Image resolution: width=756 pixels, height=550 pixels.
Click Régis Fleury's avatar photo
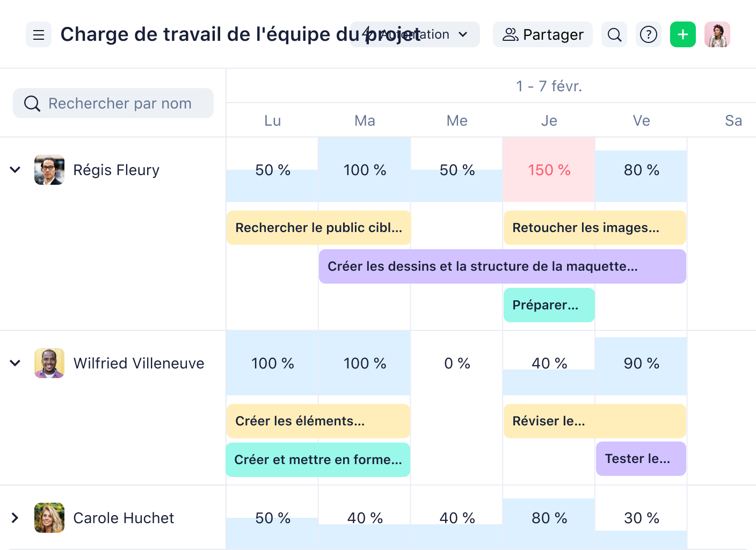tap(49, 170)
